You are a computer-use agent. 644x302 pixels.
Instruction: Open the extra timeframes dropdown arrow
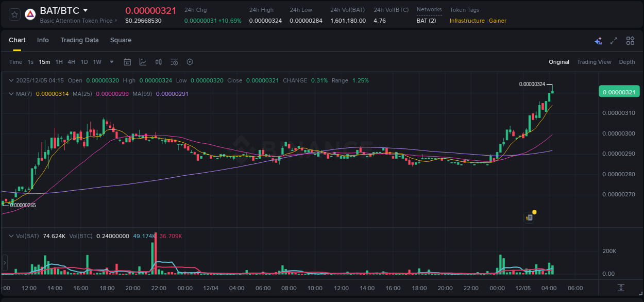pyautogui.click(x=111, y=62)
